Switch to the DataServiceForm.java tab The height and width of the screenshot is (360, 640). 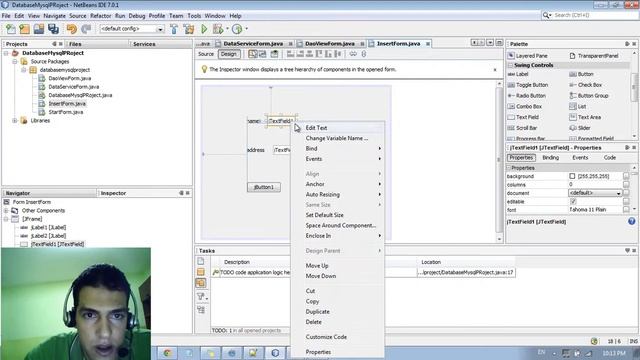[253, 44]
